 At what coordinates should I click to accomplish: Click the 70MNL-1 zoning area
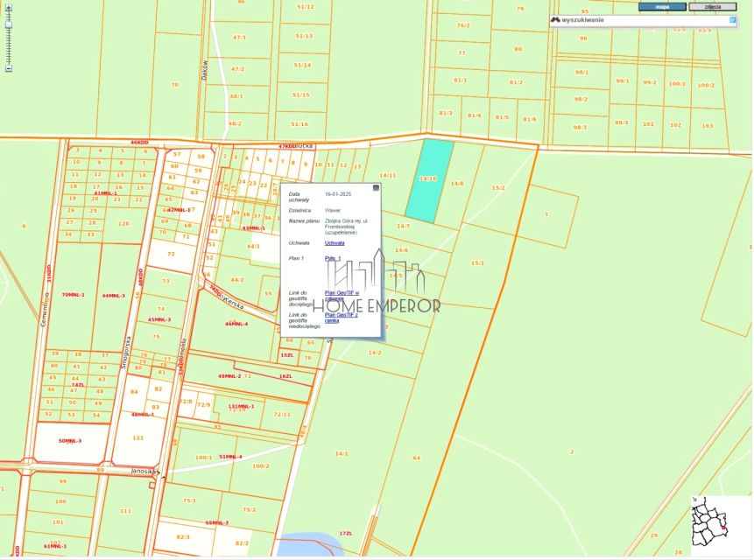tap(74, 295)
